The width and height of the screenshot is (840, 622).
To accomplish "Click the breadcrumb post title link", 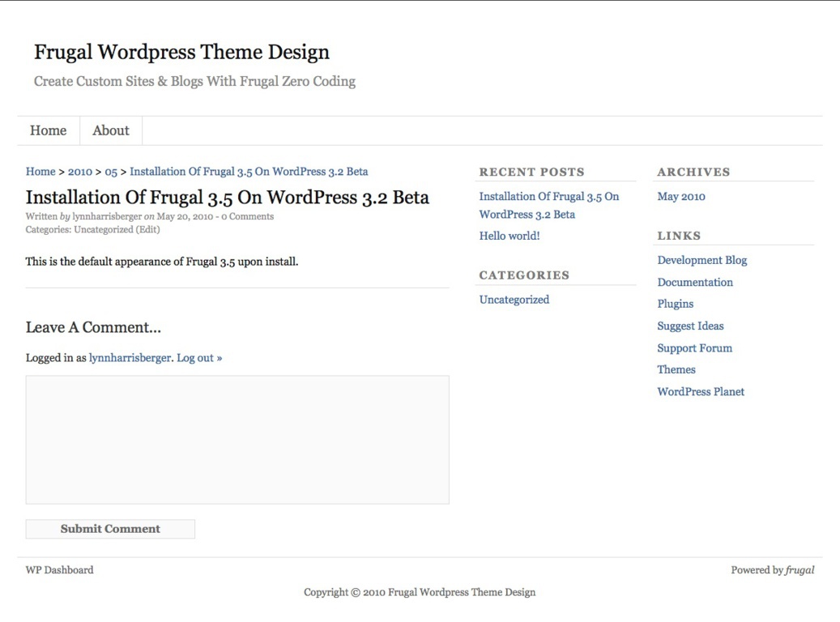I will tap(249, 172).
